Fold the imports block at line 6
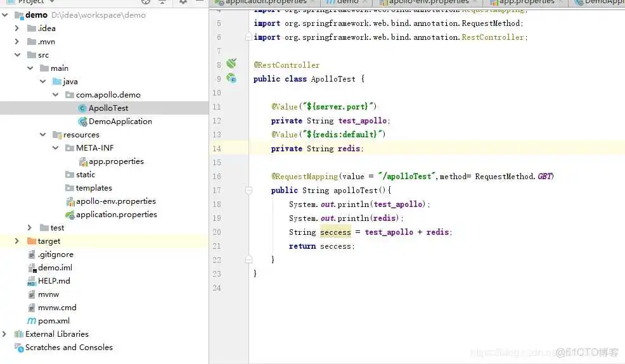 pyautogui.click(x=248, y=37)
